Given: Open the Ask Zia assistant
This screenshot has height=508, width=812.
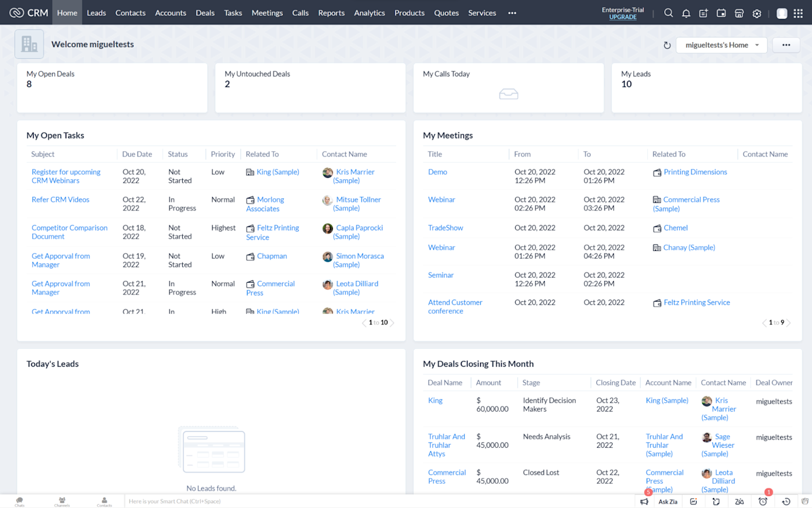Looking at the screenshot, I should pos(668,502).
